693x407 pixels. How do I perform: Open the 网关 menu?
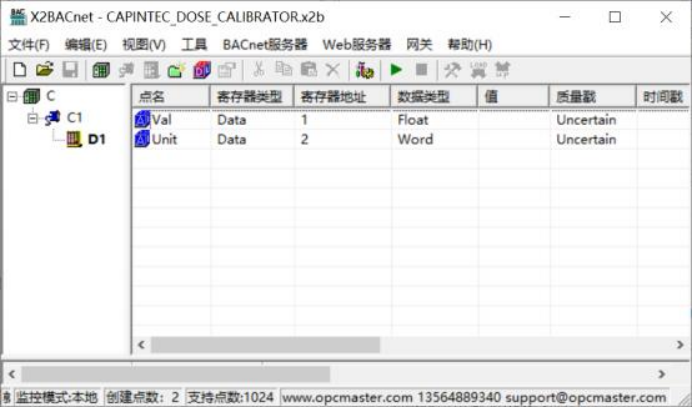(x=419, y=45)
